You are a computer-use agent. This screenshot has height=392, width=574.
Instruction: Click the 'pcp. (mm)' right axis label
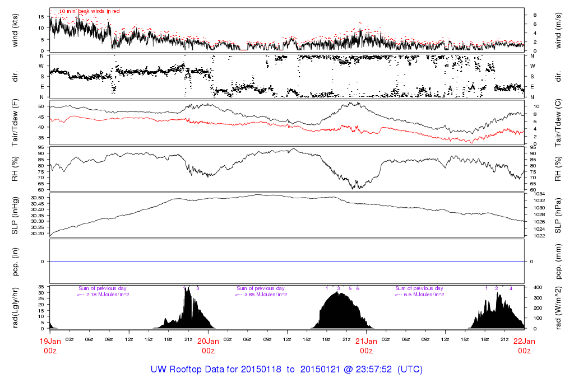tap(558, 262)
